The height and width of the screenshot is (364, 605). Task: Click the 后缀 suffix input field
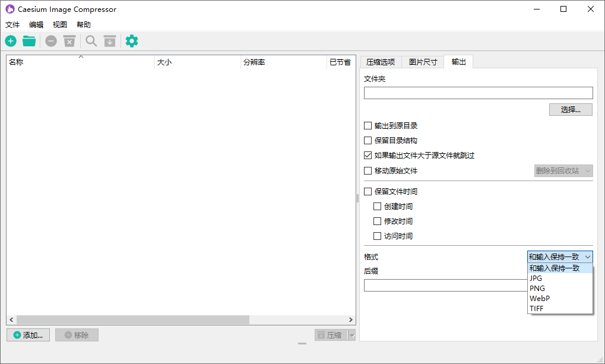[446, 285]
